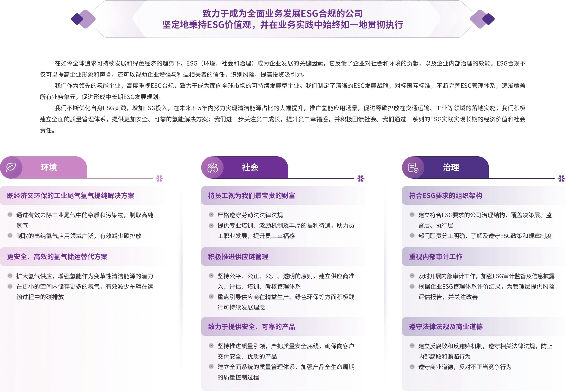566x392 pixels.
Task: Click the title line 致力于成为全面业务发展ESG合规的公司
Action: pyautogui.click(x=283, y=14)
